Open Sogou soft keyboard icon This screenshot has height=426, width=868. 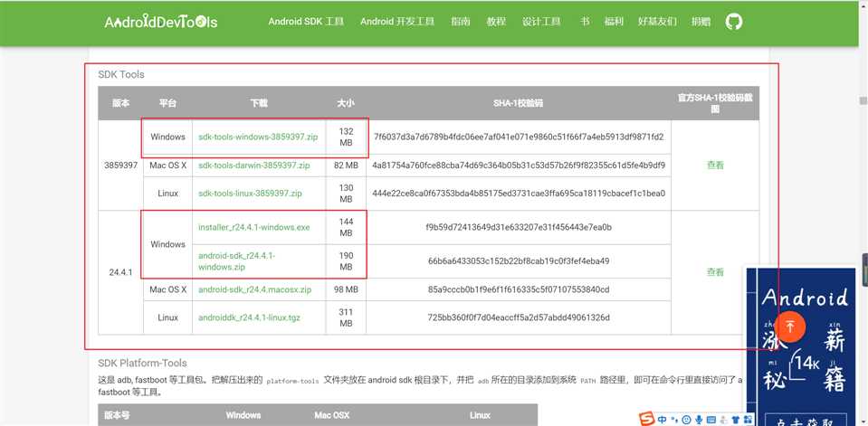[x=711, y=420]
